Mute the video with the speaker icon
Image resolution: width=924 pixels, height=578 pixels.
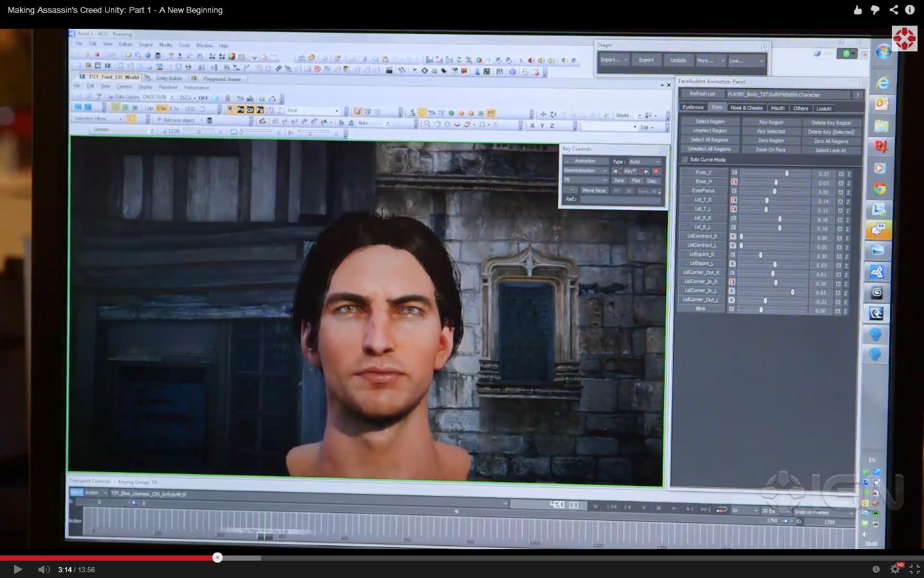[44, 570]
